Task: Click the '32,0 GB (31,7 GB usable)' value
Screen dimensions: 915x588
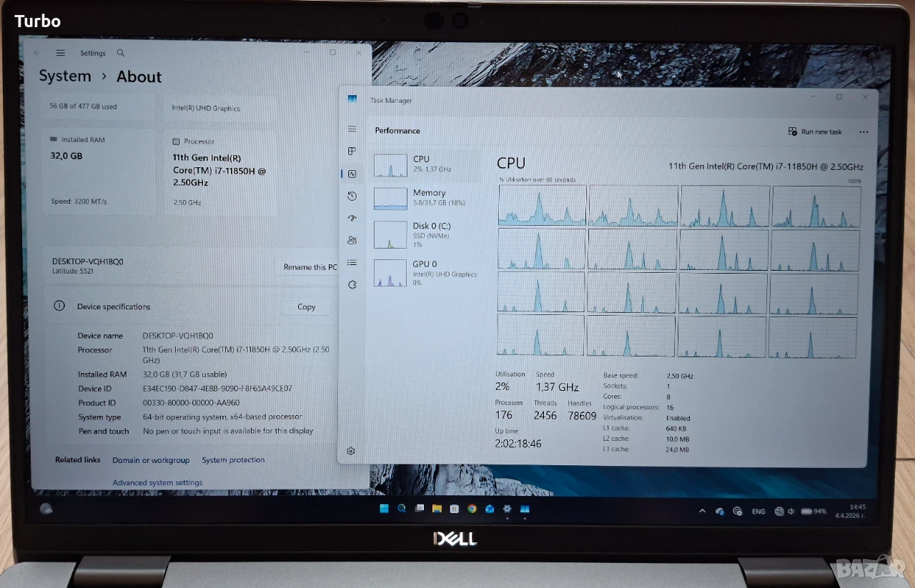Action: [184, 374]
